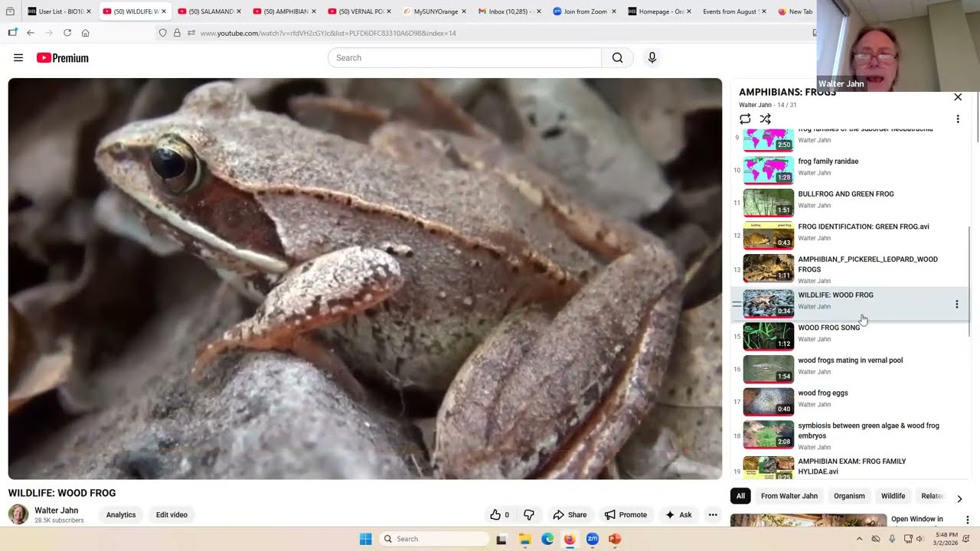This screenshot has width=980, height=551.
Task: Open Microsoft Edge from taskbar
Action: coord(547,539)
